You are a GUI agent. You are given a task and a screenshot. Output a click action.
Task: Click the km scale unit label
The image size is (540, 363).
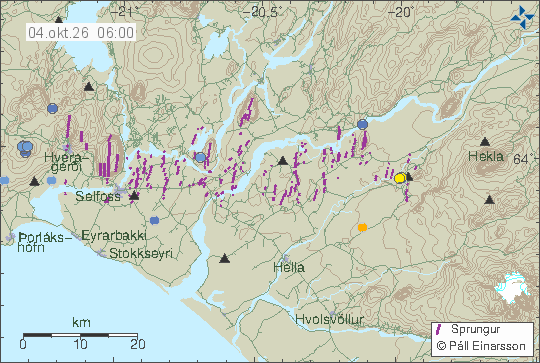pyautogui.click(x=81, y=323)
